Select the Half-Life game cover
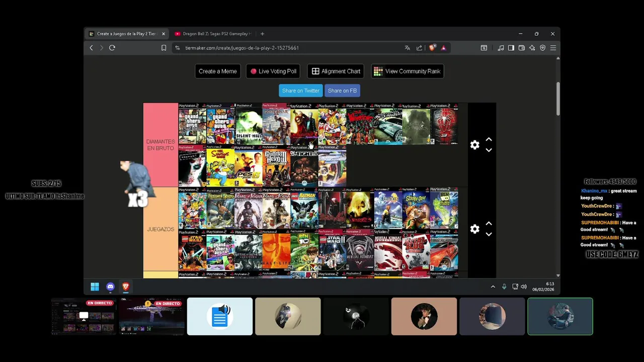 [x=276, y=250]
